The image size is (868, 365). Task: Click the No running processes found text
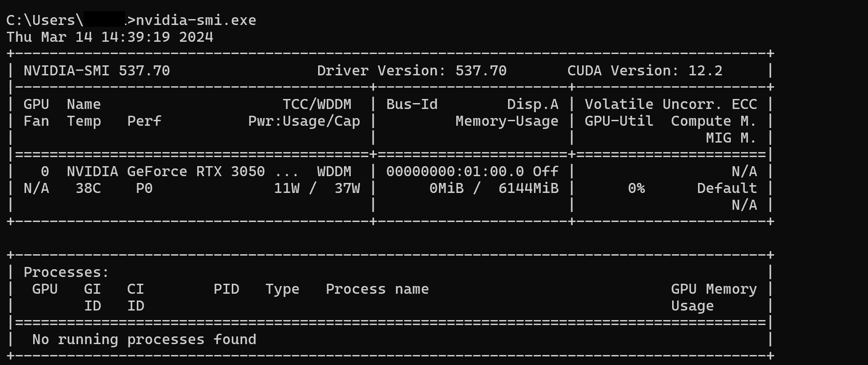[144, 340]
